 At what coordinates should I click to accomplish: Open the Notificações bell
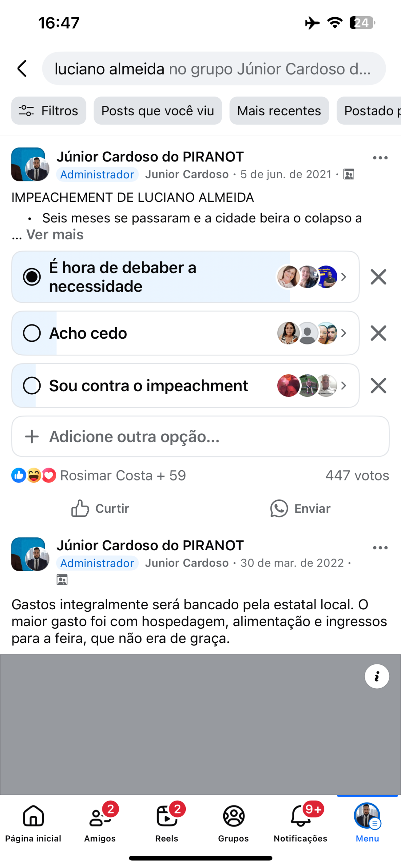click(300, 821)
